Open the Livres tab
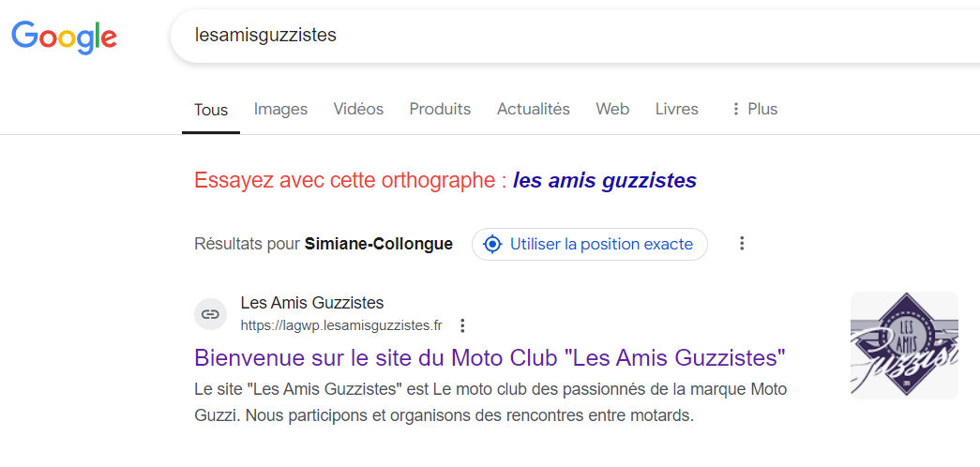Image resolution: width=980 pixels, height=467 pixels. (x=676, y=109)
